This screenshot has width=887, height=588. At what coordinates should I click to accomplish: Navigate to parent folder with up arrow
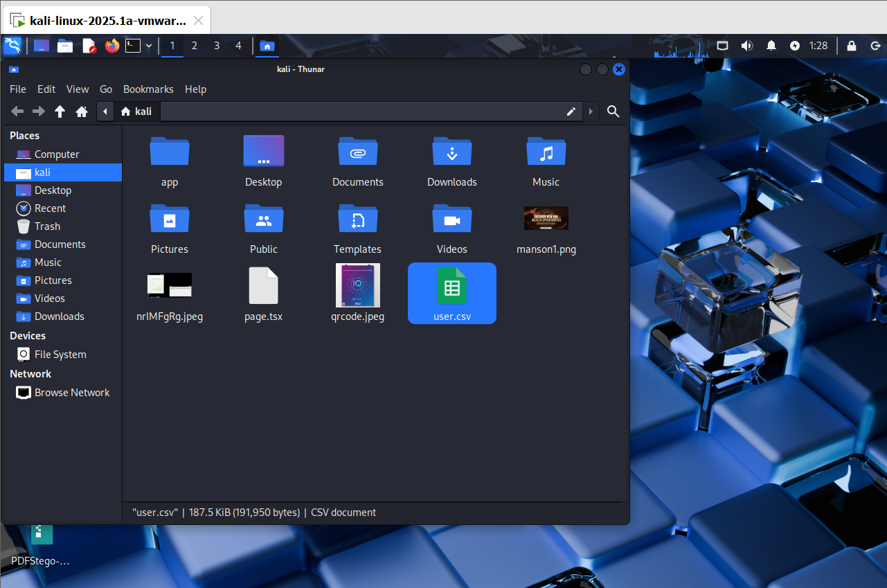click(x=60, y=112)
